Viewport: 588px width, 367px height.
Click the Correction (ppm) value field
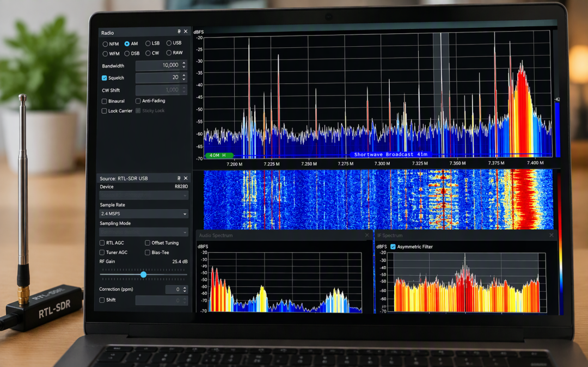click(x=174, y=289)
